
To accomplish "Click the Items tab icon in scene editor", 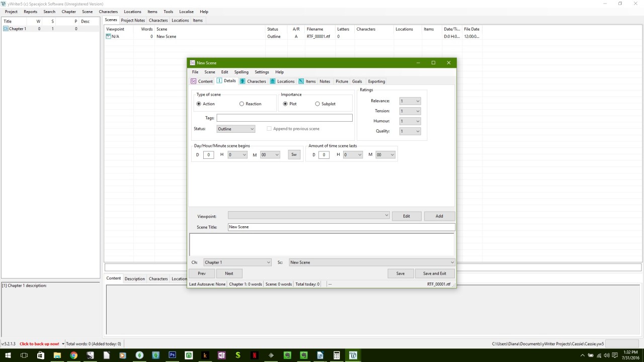I will [x=301, y=81].
